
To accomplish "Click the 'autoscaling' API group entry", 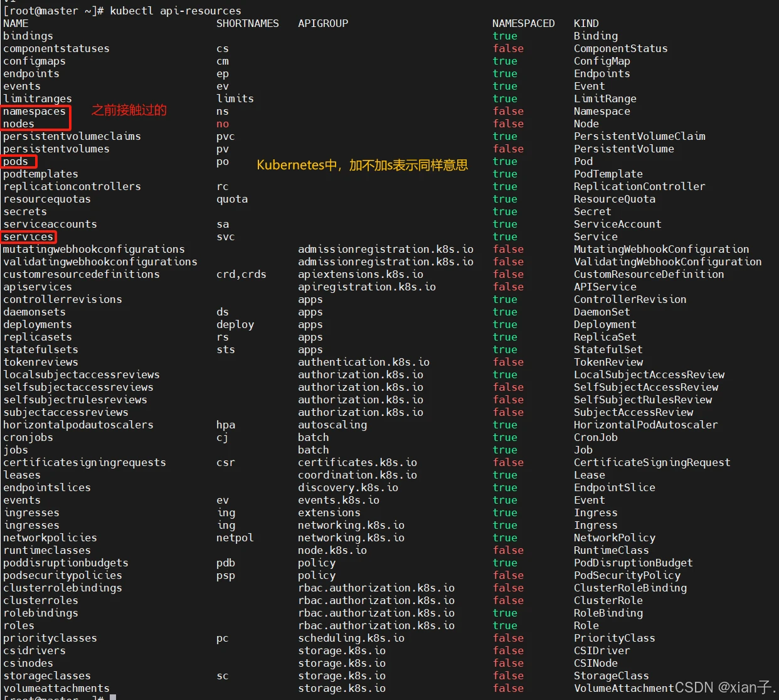I will coord(332,425).
